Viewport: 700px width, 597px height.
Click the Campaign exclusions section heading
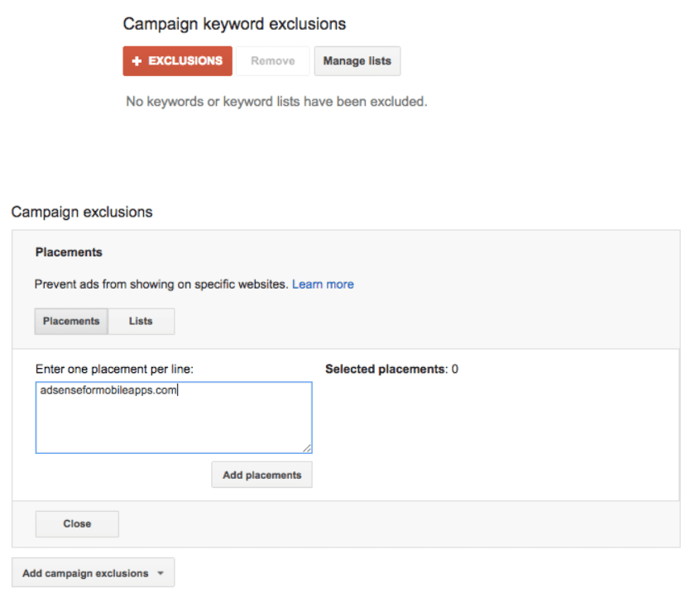[82, 212]
